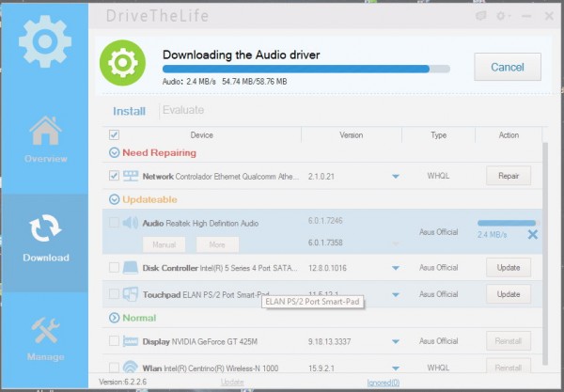Image resolution: width=564 pixels, height=392 pixels.
Task: Click the main Audio download progress bar
Action: tap(306, 69)
